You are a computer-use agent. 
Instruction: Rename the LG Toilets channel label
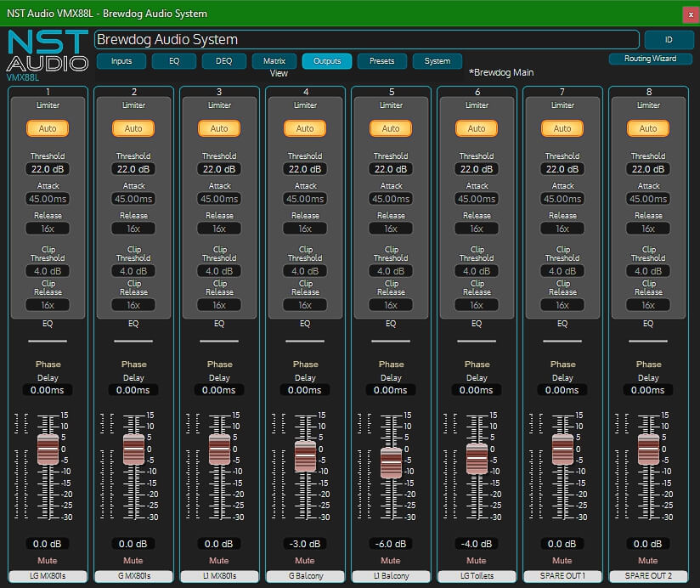point(477,576)
